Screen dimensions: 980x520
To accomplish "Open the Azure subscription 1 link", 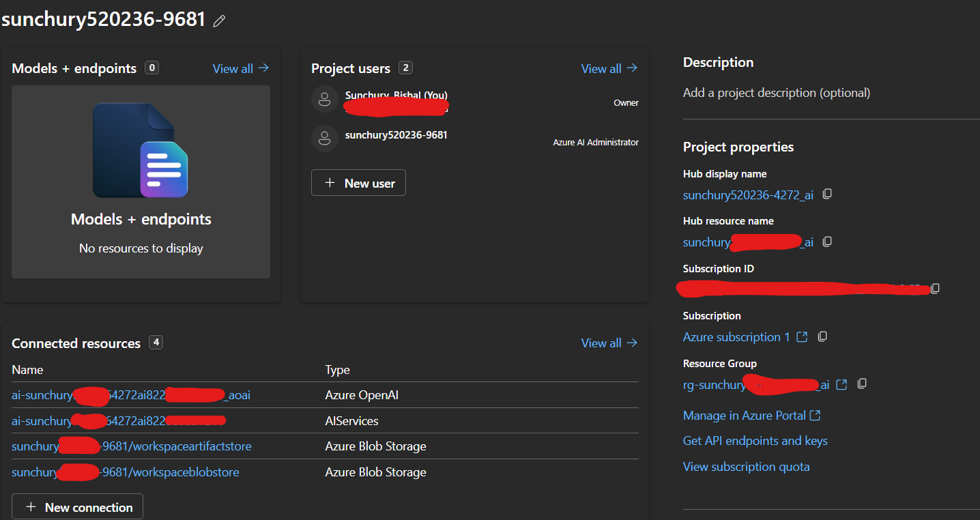I will tap(745, 337).
